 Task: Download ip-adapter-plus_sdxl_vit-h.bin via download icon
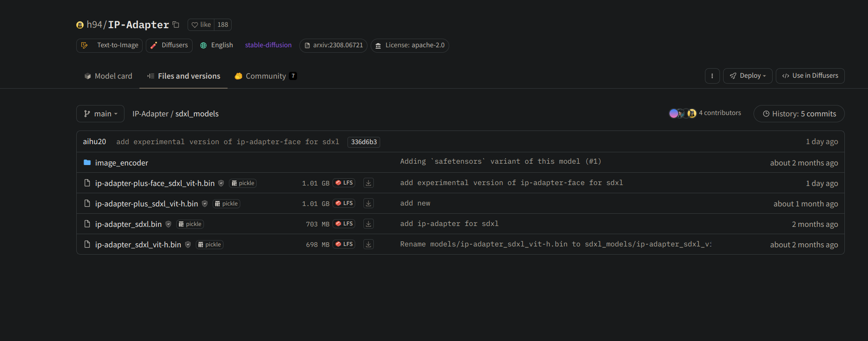point(368,203)
